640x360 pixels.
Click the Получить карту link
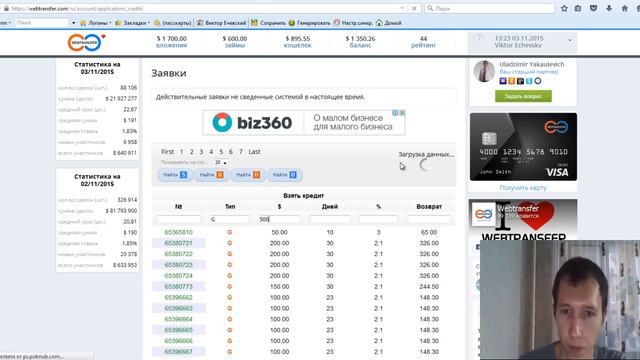click(523, 188)
